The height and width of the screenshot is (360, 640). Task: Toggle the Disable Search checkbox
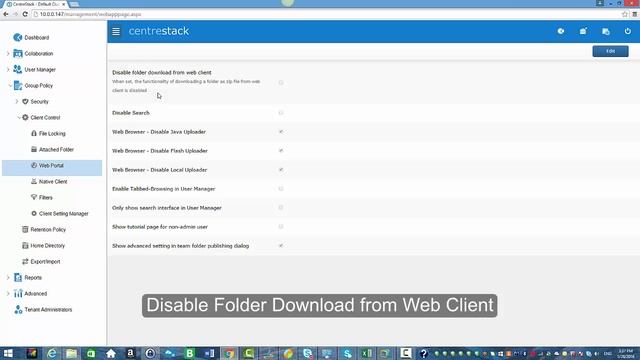(281, 113)
